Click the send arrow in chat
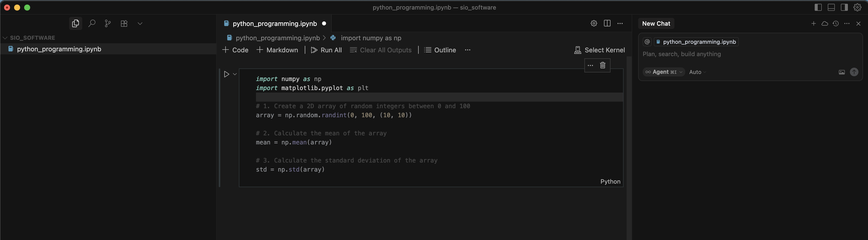The width and height of the screenshot is (868, 240). (854, 72)
